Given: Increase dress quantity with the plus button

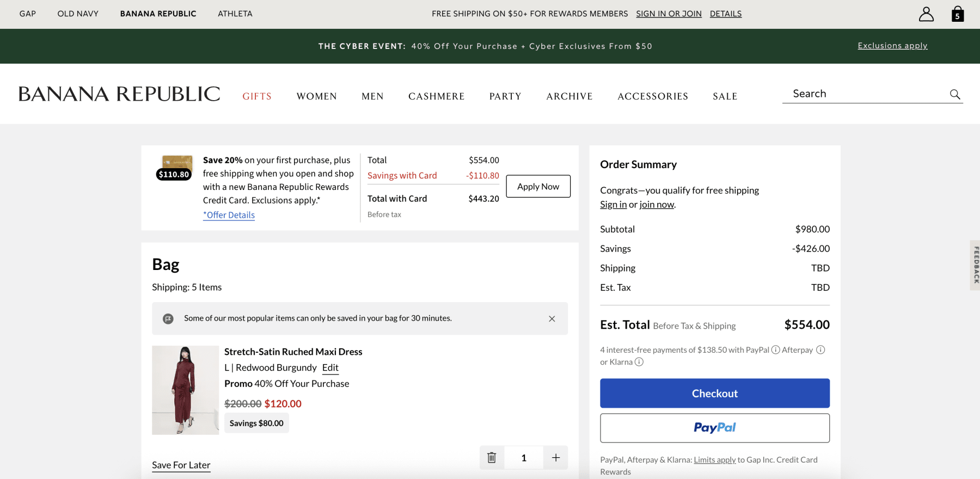Looking at the screenshot, I should tap(555, 458).
